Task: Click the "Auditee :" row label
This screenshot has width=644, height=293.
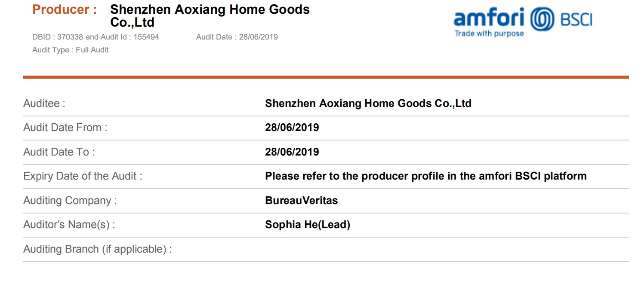Action: (x=44, y=104)
